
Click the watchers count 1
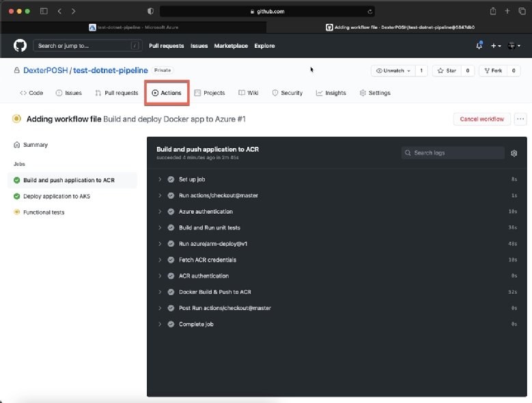point(421,70)
